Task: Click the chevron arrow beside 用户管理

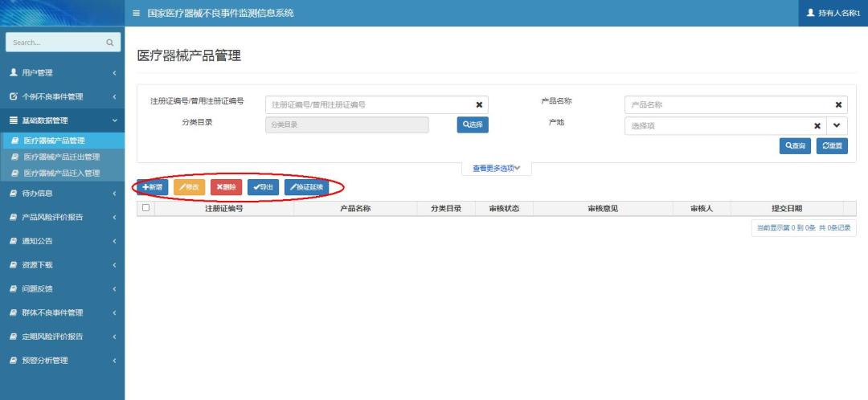Action: tap(114, 73)
